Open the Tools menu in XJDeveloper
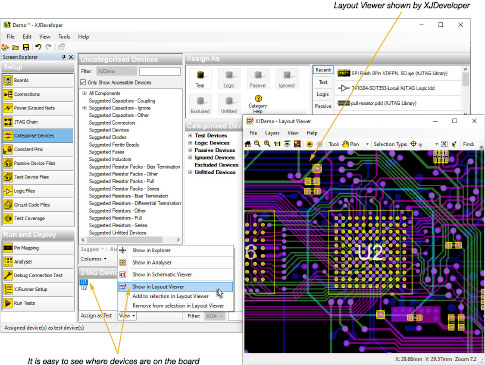This screenshot has height=365, width=485. [64, 37]
